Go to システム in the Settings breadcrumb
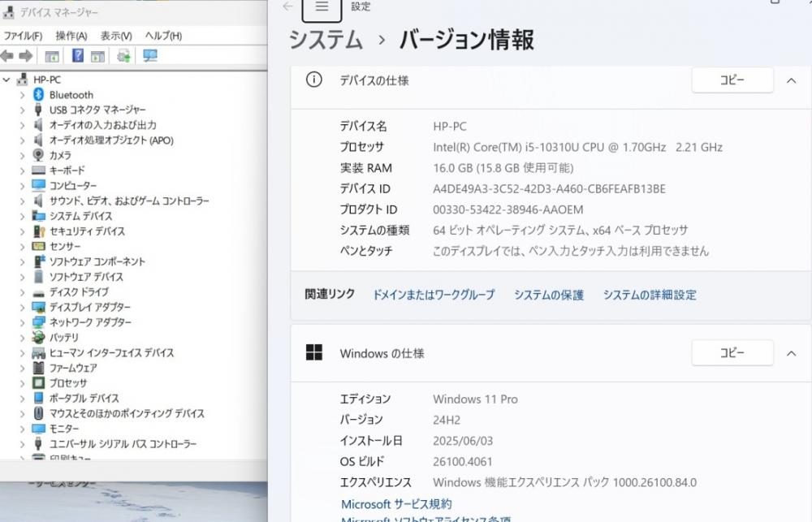The width and height of the screenshot is (812, 522). pos(326,40)
